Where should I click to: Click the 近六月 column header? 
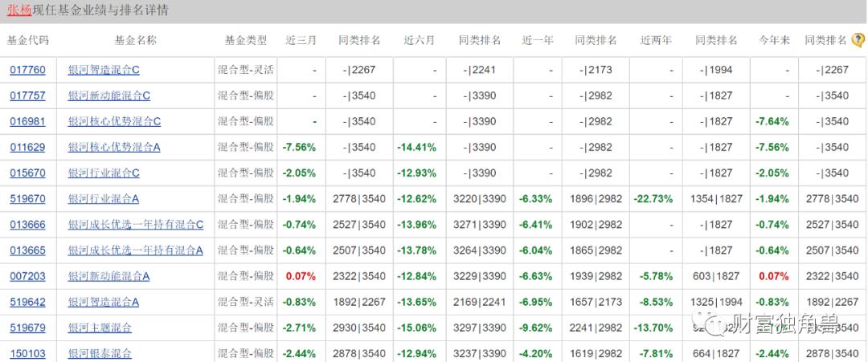[419, 40]
